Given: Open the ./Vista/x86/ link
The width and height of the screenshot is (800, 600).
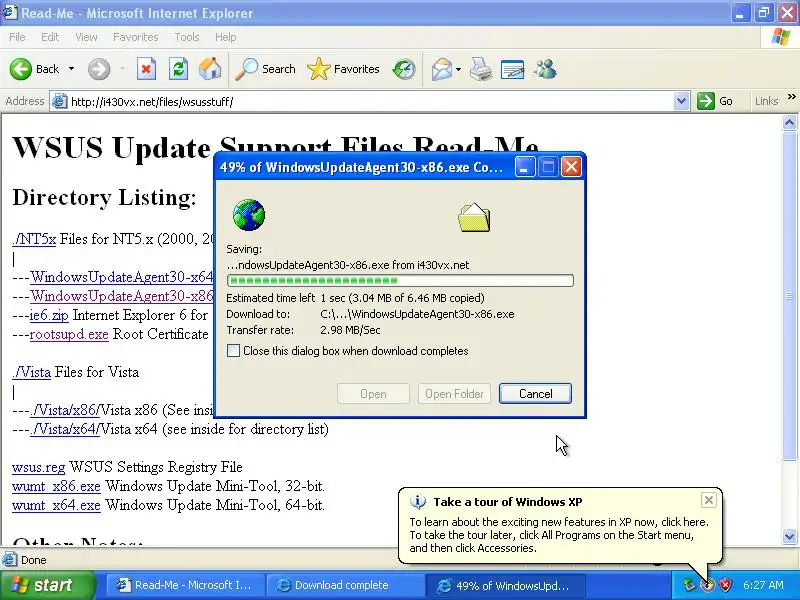Looking at the screenshot, I should click(64, 410).
